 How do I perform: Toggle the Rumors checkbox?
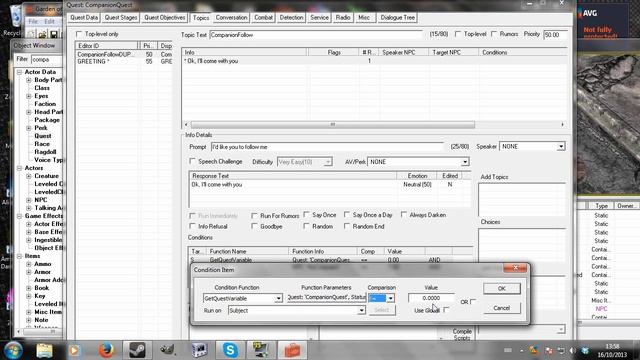pyautogui.click(x=494, y=34)
